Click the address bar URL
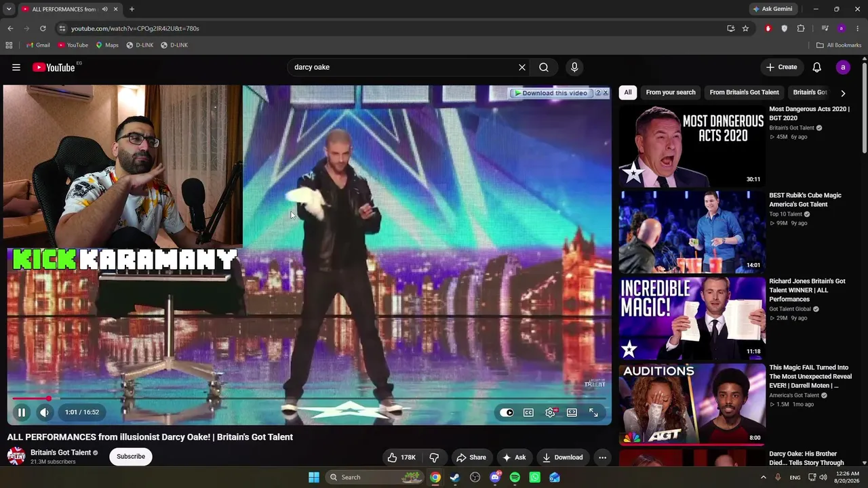This screenshot has height=488, width=868. [135, 28]
